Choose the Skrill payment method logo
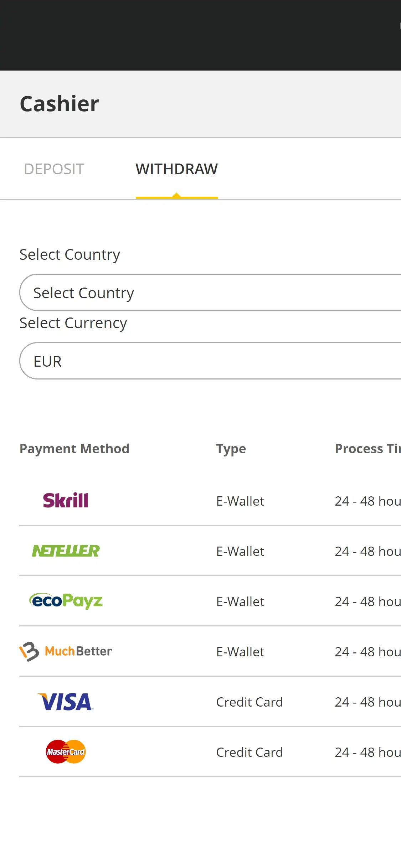 click(66, 501)
